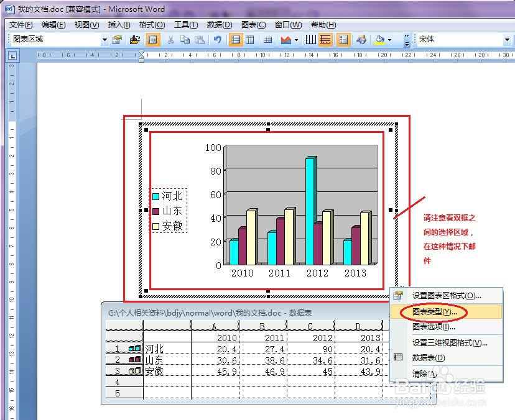Viewport: 515px width, 420px height.
Task: Choose 数据表(D) in context menu
Action: pyautogui.click(x=447, y=358)
